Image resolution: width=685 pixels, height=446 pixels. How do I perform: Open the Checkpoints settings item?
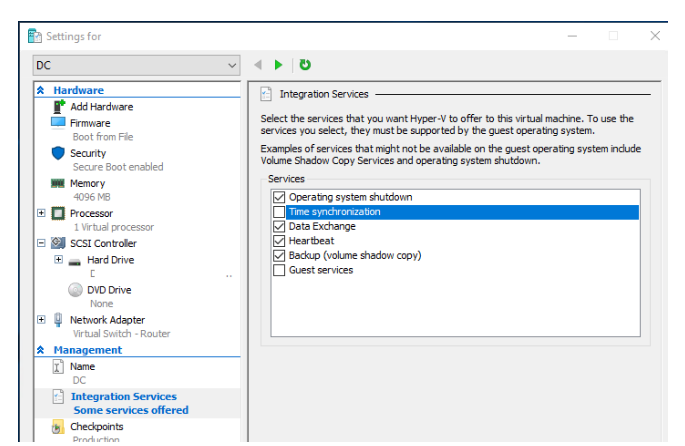coord(97,426)
